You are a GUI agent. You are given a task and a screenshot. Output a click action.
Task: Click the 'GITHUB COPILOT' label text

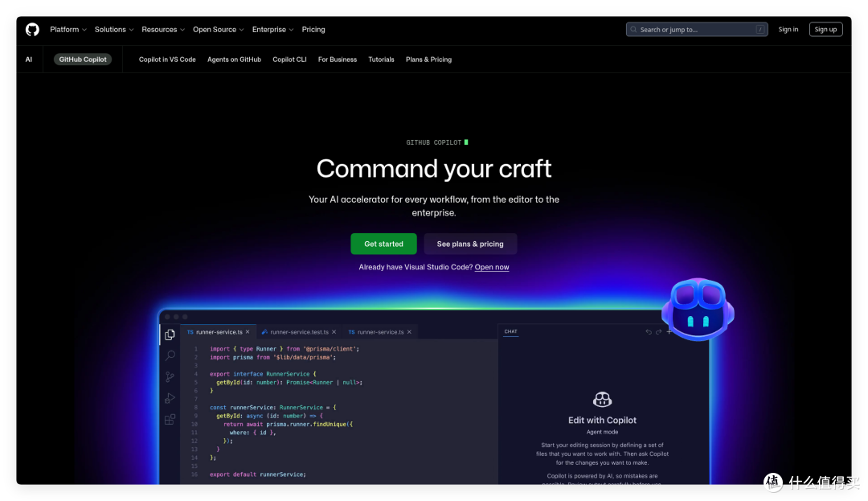(x=433, y=142)
